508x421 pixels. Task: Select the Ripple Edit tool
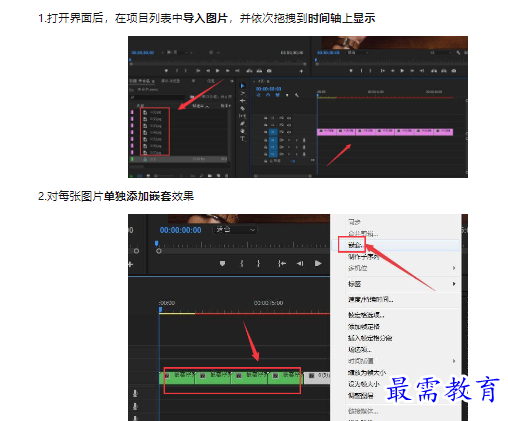pyautogui.click(x=242, y=101)
